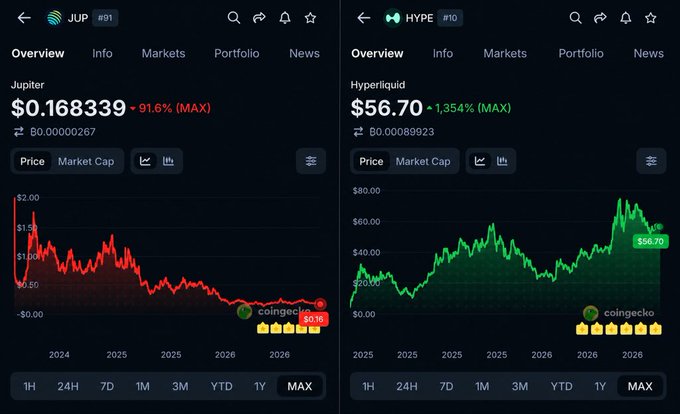This screenshot has height=414, width=680.
Task: Swap currency conversion for HYPE price
Action: pyautogui.click(x=358, y=132)
